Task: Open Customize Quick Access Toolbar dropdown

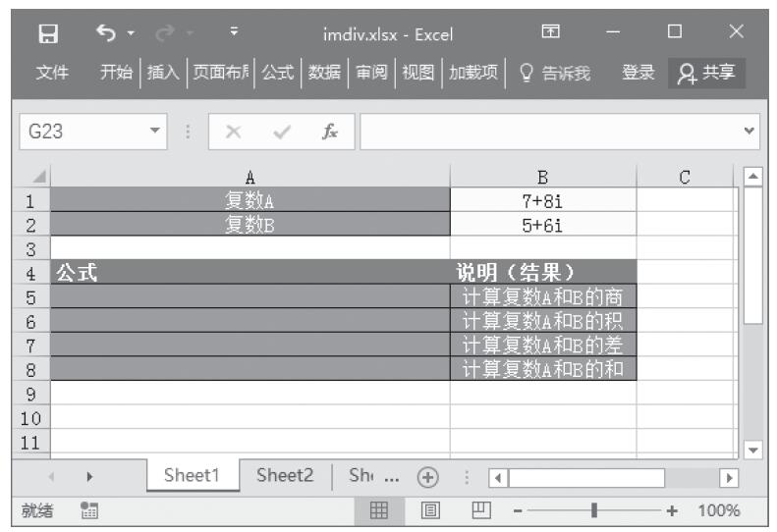Action: click(233, 35)
